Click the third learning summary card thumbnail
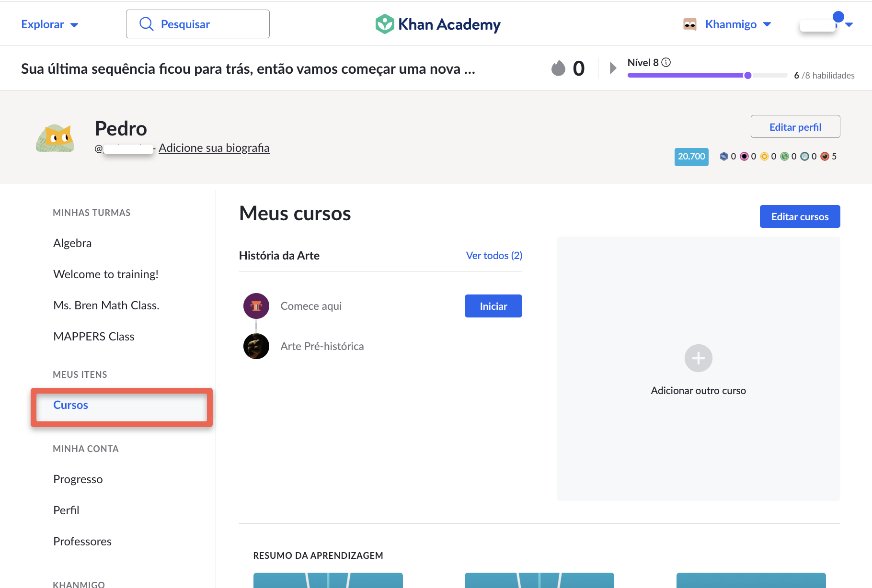872x588 pixels. (751, 580)
